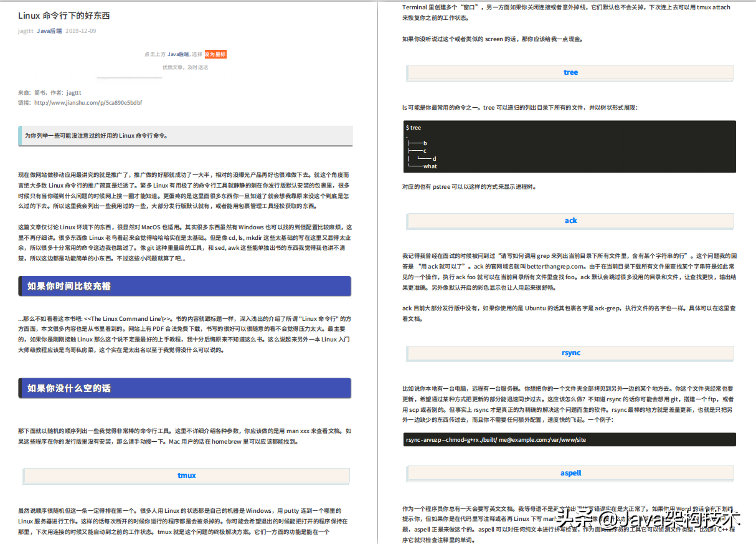Click the orange 设为星标 highlighted label
Viewport: 756px width, 544px height.
click(x=215, y=54)
